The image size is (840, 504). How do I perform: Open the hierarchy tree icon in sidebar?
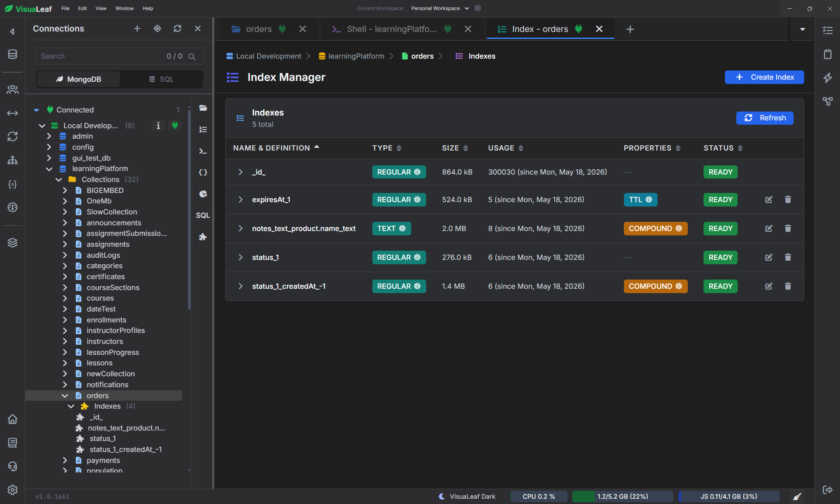pos(12,160)
